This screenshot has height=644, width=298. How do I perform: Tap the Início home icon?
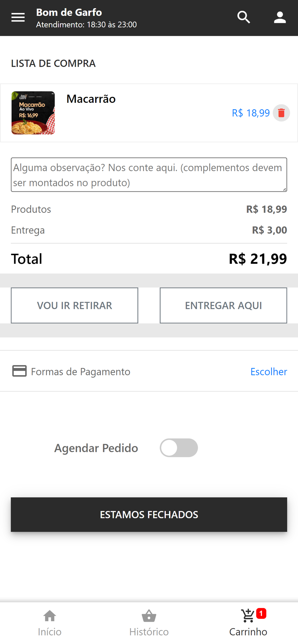pos(50,616)
